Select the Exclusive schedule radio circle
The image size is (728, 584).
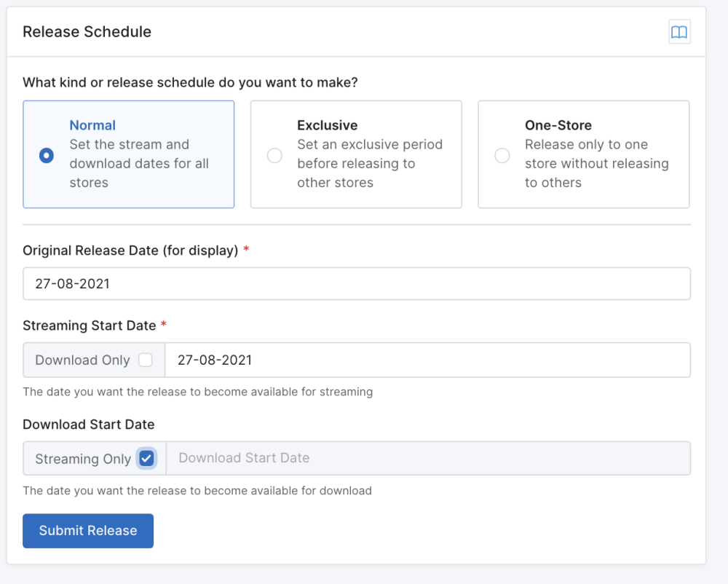point(274,155)
